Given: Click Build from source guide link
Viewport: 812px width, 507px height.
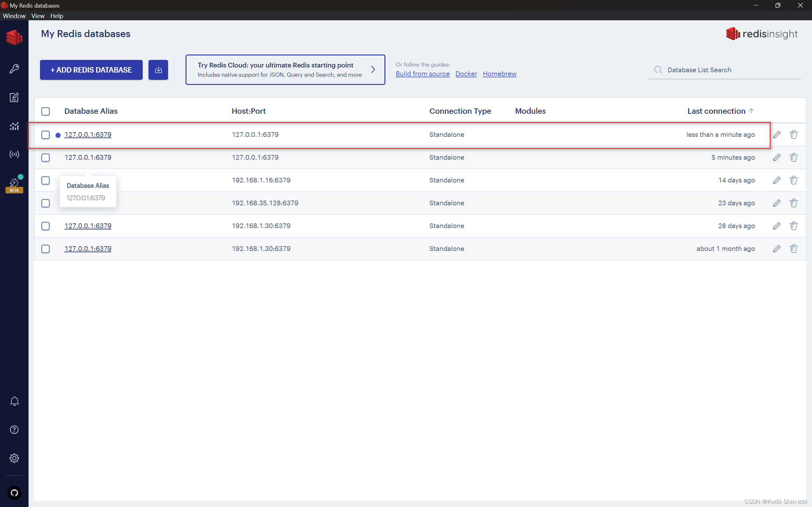Looking at the screenshot, I should point(422,73).
